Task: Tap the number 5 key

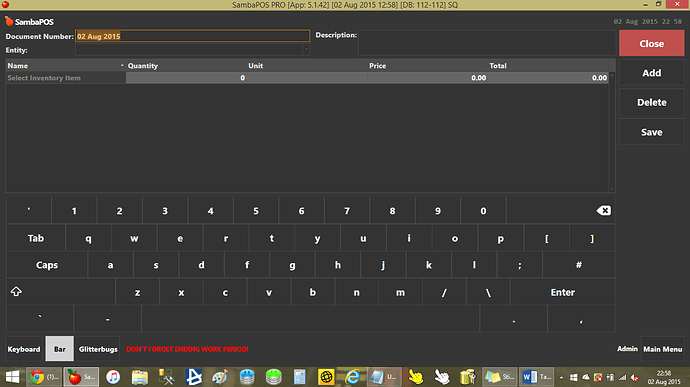Action: (256, 211)
